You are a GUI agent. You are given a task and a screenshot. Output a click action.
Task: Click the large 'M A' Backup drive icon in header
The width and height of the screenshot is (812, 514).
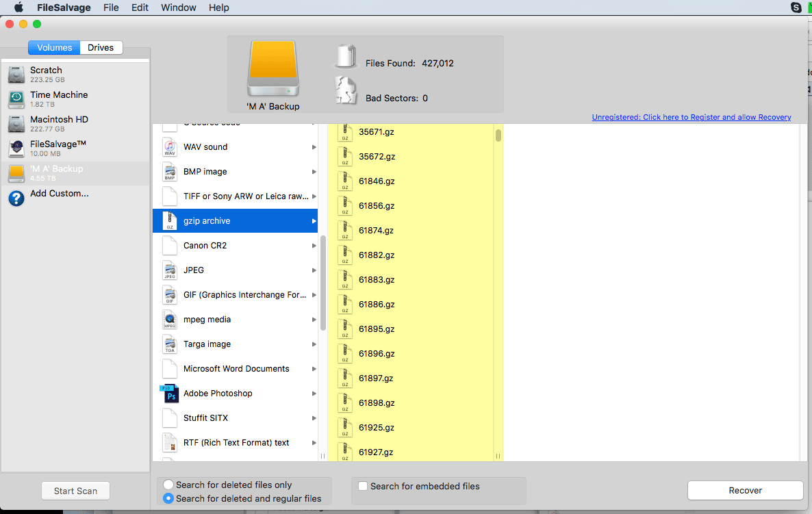coord(273,68)
